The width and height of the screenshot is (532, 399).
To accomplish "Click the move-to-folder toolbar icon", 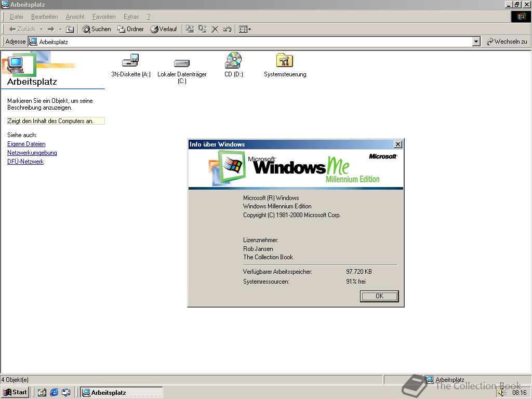I will pos(190,29).
